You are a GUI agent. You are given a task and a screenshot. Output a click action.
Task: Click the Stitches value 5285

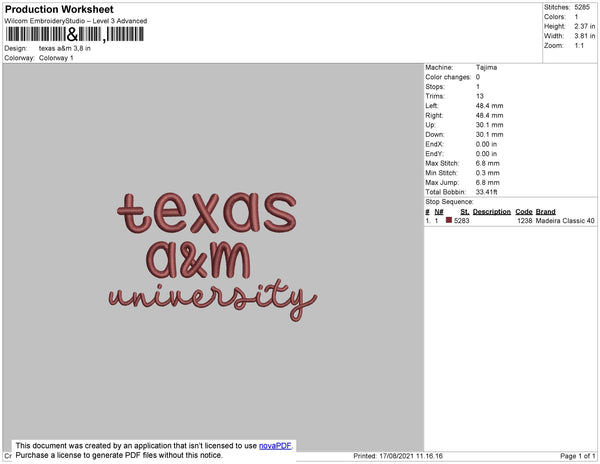(582, 7)
